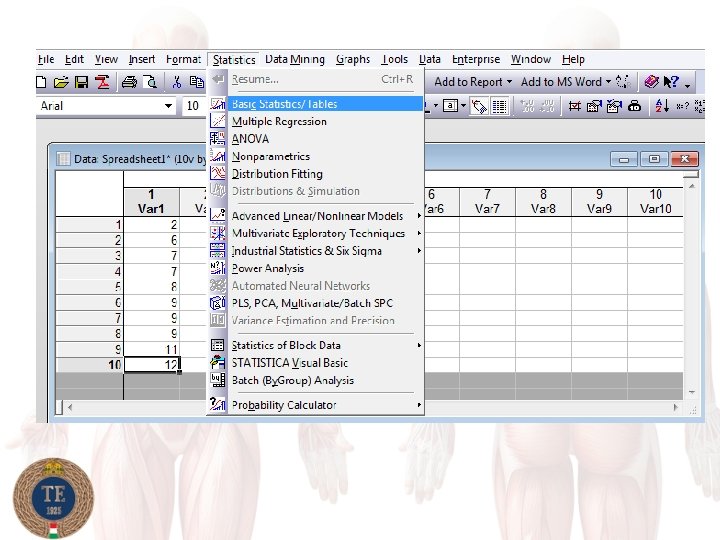This screenshot has width=720, height=540.
Task: Choose ANOVA from the Statistics menu
Action: 315,139
